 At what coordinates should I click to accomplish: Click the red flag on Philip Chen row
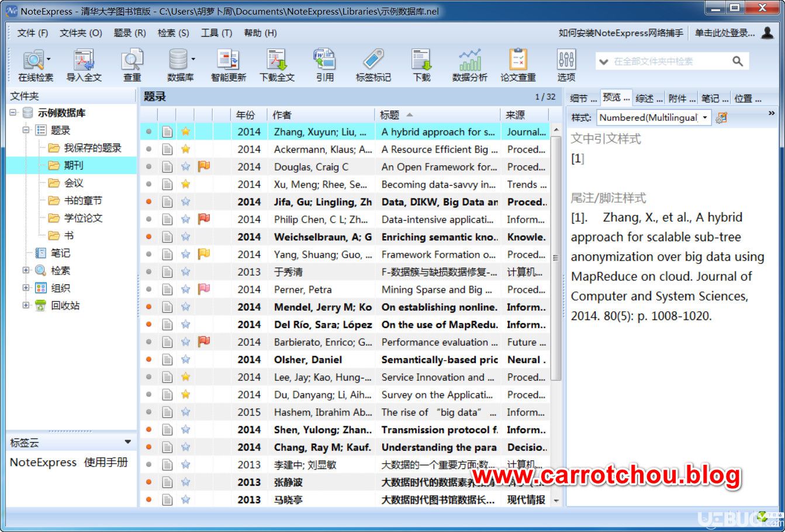click(203, 219)
